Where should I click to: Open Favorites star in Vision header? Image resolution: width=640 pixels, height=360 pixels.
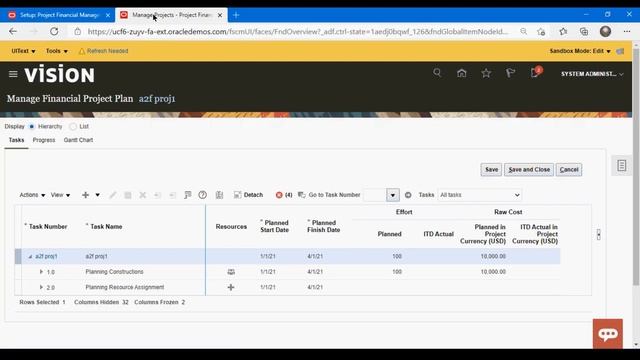[486, 73]
